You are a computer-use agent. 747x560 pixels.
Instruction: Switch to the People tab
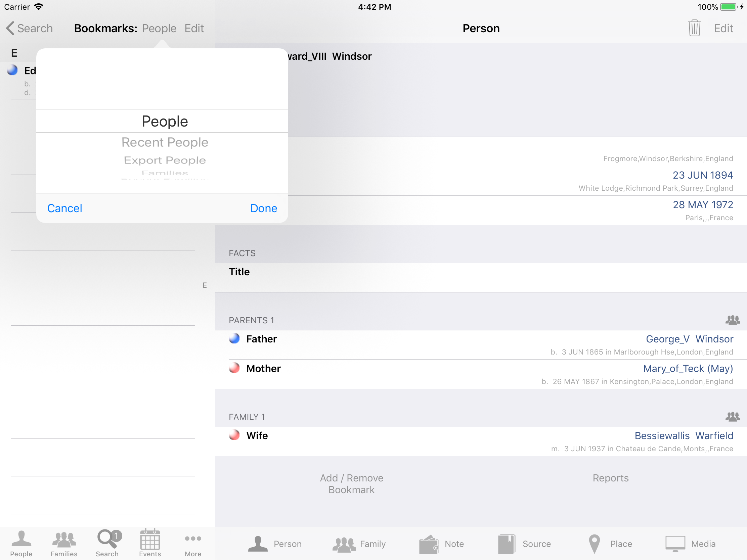click(21, 543)
